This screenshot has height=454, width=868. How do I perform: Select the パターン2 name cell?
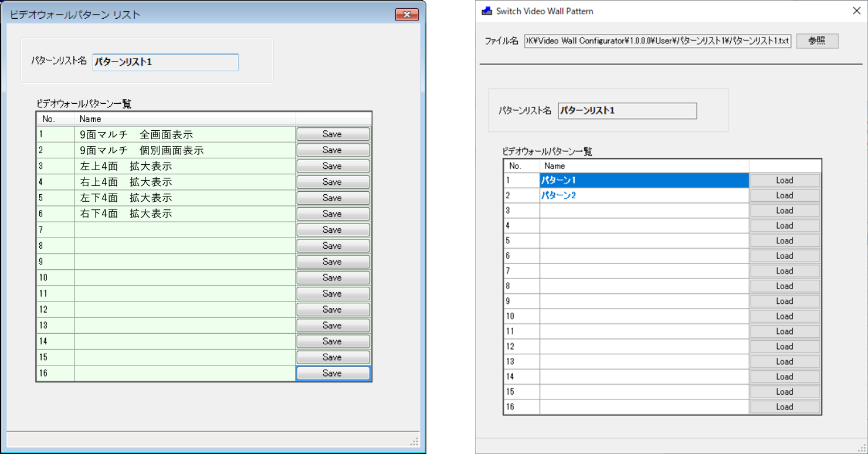(x=643, y=196)
